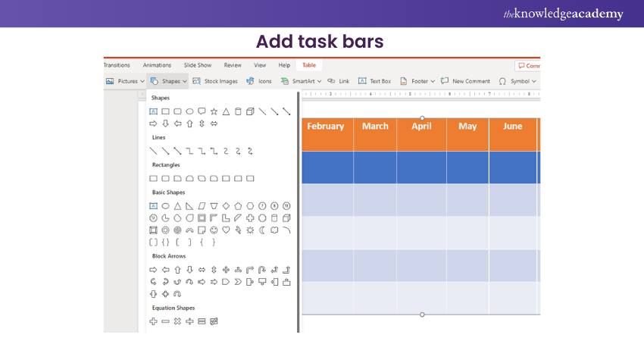Insert a Text Box from the toolbar
The image size is (644, 341).
374,81
